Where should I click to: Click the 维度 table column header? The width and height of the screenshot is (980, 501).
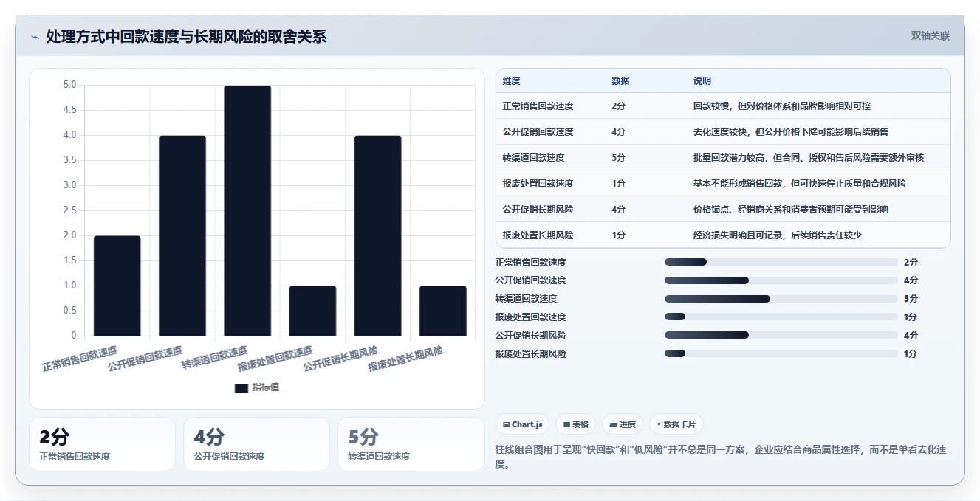pyautogui.click(x=512, y=81)
